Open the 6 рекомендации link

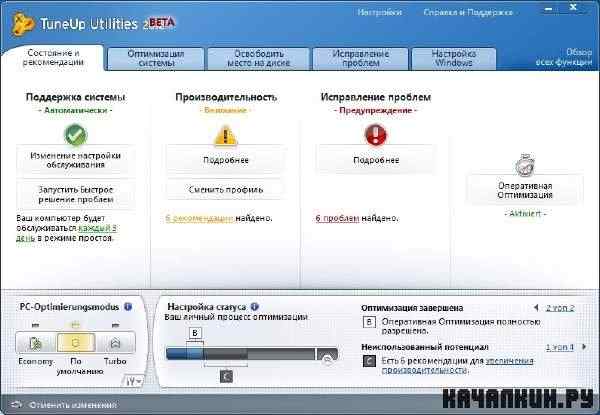pyautogui.click(x=199, y=218)
